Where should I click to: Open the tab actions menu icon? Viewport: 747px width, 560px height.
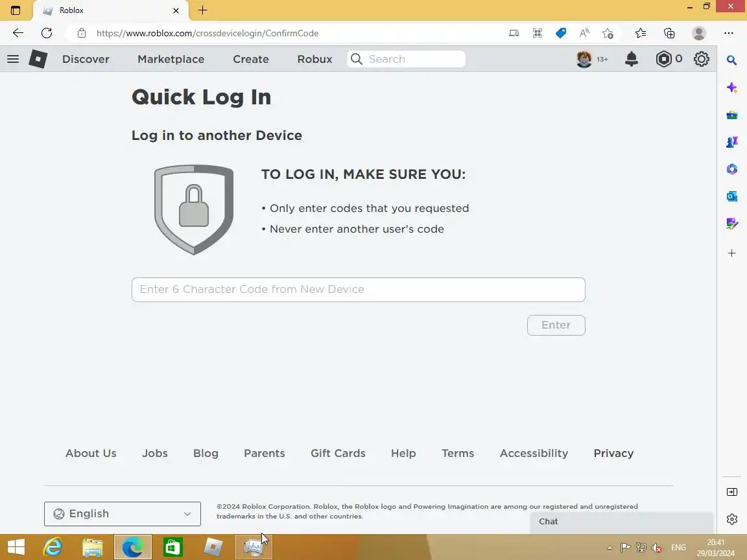pyautogui.click(x=16, y=10)
